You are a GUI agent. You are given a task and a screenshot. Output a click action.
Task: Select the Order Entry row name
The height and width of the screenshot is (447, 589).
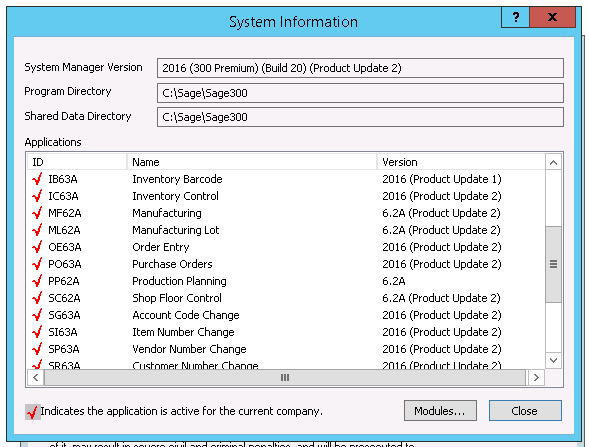point(161,247)
